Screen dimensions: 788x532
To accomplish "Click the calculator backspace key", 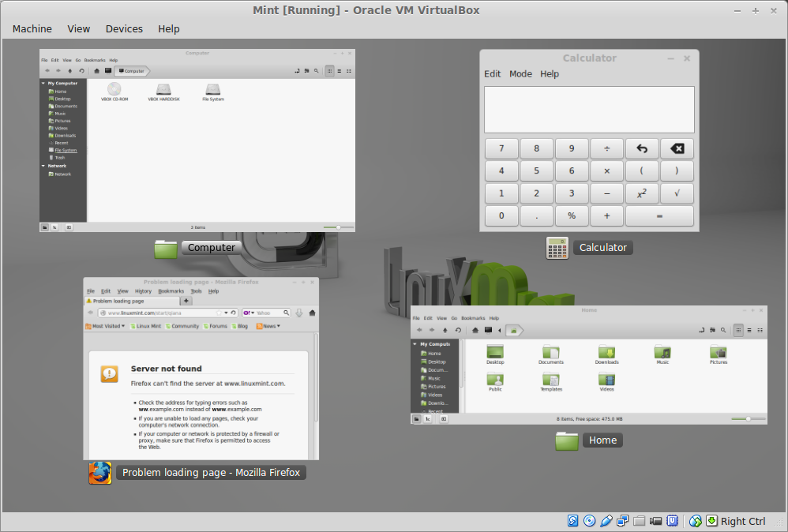I will [677, 148].
